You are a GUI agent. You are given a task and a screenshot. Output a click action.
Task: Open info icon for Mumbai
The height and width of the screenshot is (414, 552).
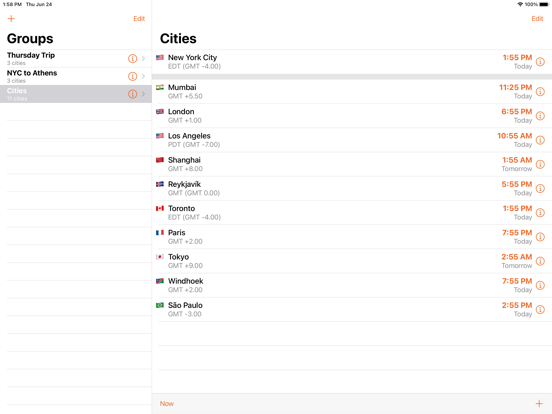(540, 92)
